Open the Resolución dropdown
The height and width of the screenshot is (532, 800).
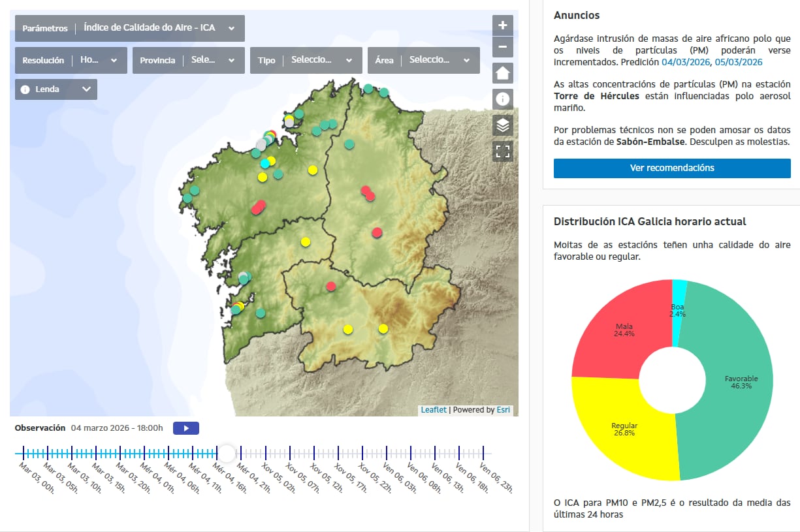click(70, 60)
